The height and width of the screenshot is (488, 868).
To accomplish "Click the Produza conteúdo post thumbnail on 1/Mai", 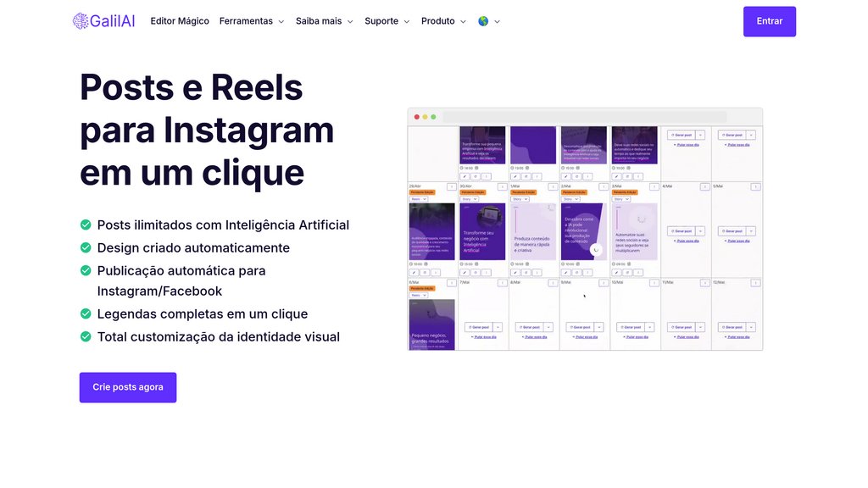I will pyautogui.click(x=533, y=231).
